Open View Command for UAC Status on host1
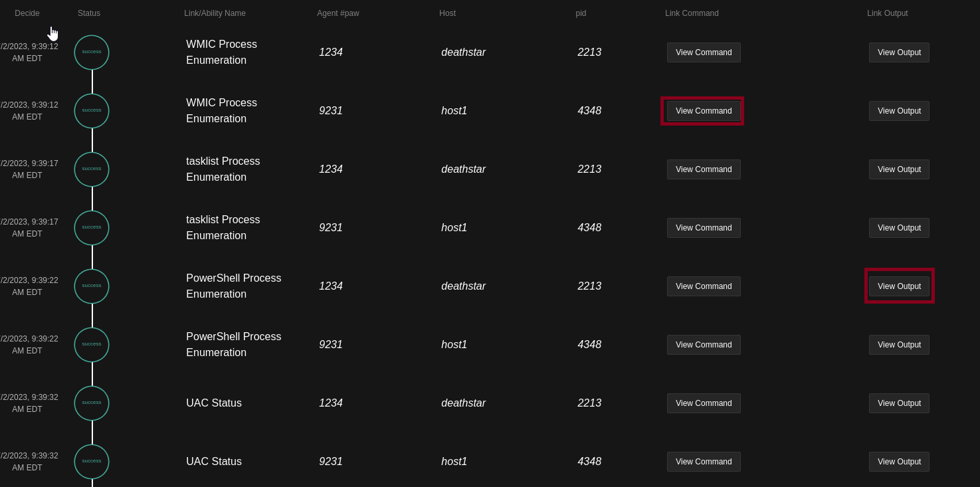The image size is (980, 487). coord(704,462)
